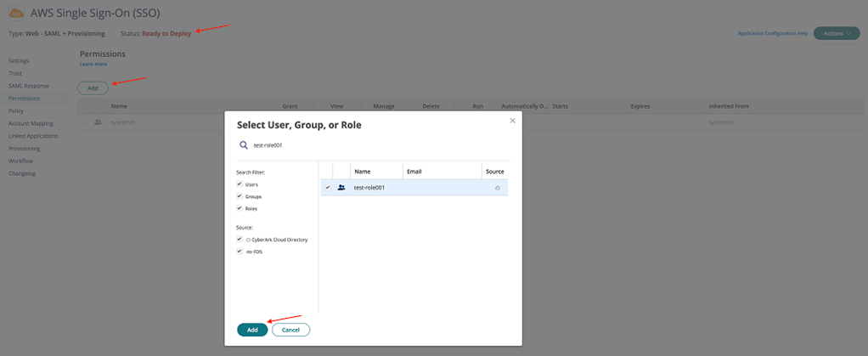Click the user icon beside sysadmin row
868x356 pixels.
click(x=98, y=121)
